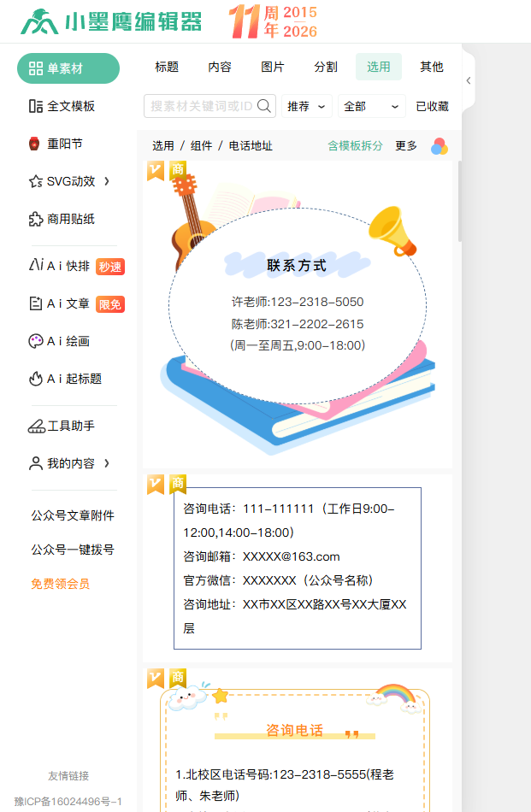The width and height of the screenshot is (531, 812).
Task: Click the Ai绘画 palette icon
Action: point(35,341)
